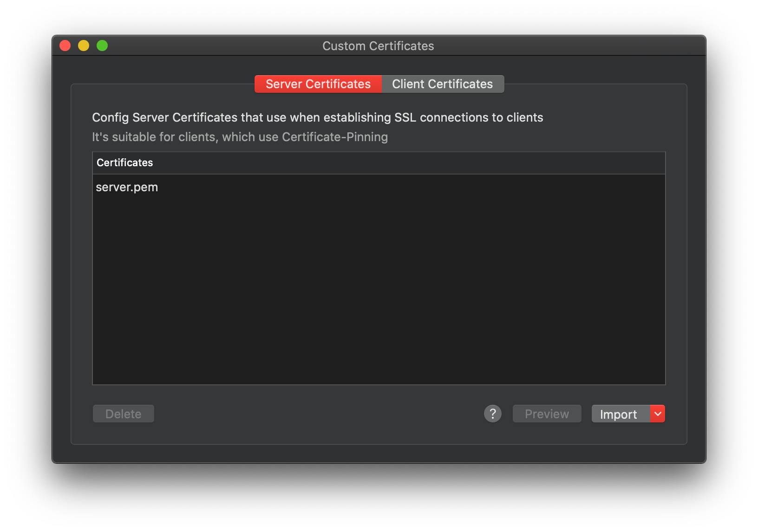Click the yellow minimize window button
This screenshot has width=758, height=532.
[84, 45]
